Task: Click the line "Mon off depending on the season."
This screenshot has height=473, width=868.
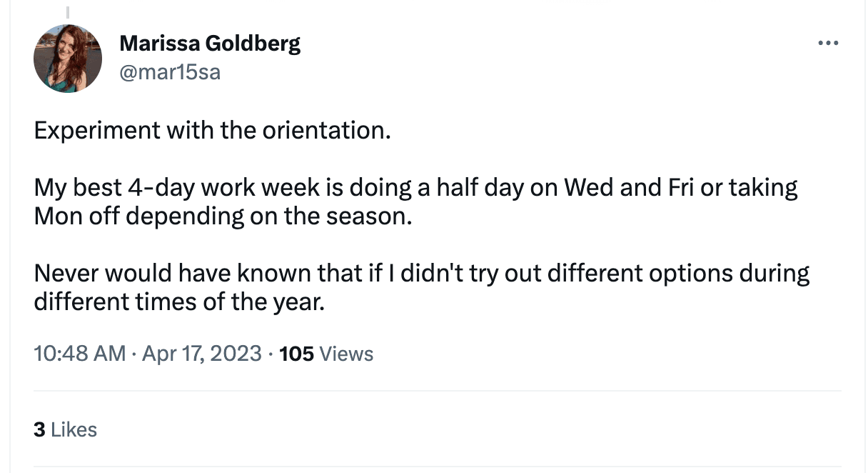Action: [223, 216]
